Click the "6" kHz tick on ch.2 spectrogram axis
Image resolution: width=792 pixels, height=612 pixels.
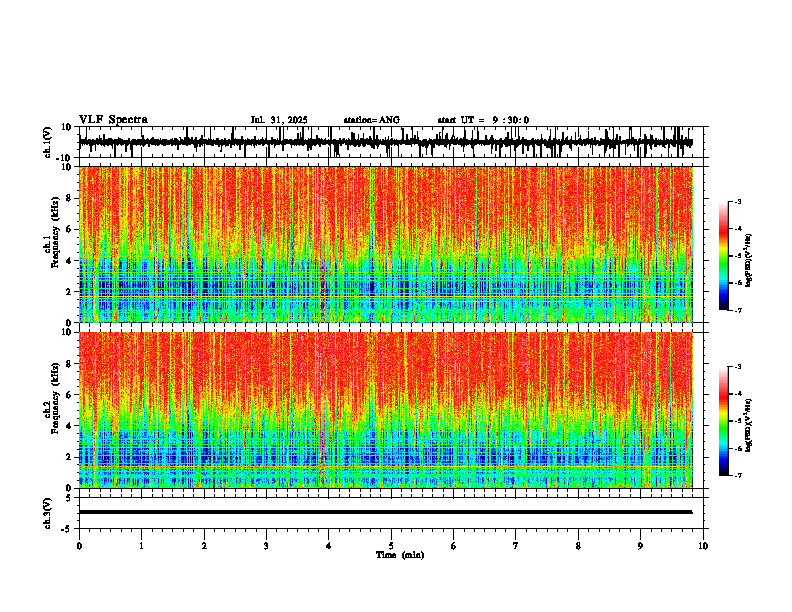pyautogui.click(x=70, y=394)
